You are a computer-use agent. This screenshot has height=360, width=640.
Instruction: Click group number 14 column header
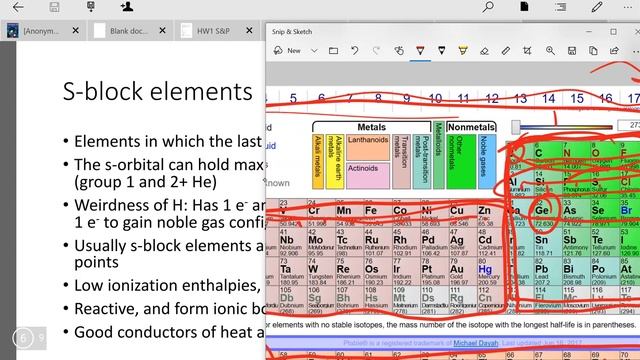click(x=548, y=98)
